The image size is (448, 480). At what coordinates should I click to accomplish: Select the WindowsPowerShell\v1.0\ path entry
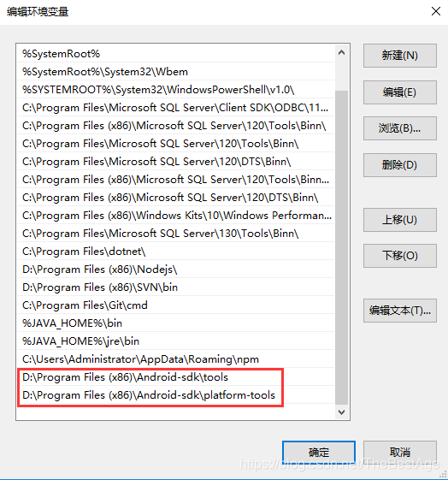click(176, 90)
